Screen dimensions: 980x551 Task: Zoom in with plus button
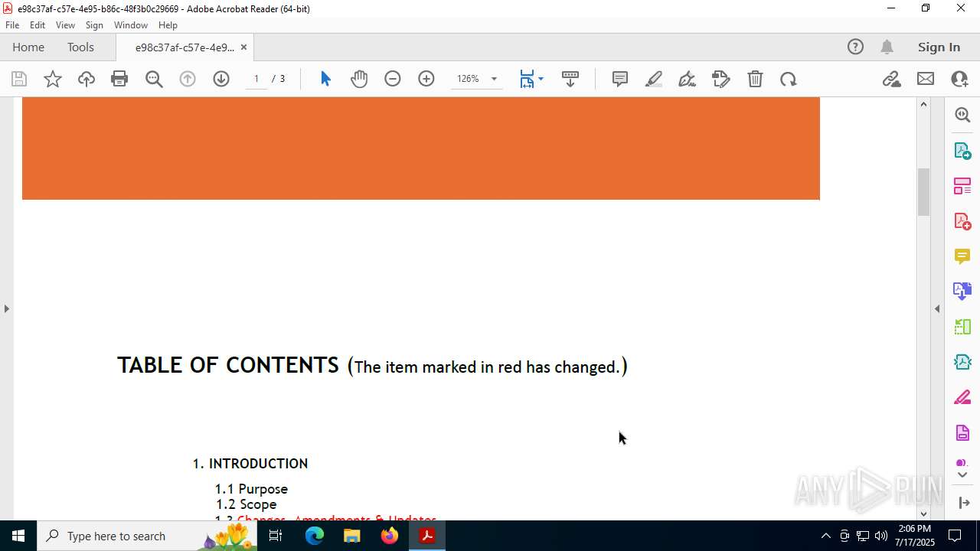[x=426, y=79]
